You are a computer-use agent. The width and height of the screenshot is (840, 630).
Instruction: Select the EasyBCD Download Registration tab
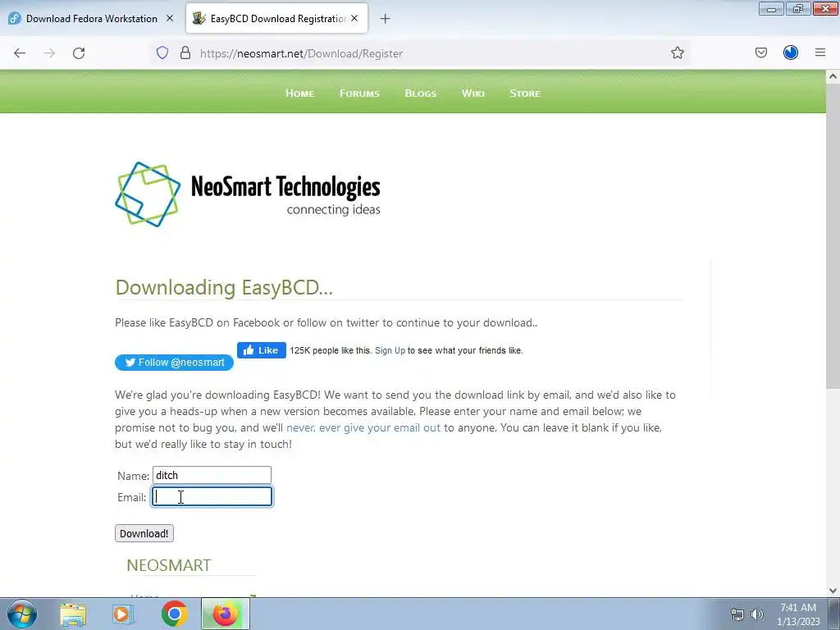click(x=277, y=18)
